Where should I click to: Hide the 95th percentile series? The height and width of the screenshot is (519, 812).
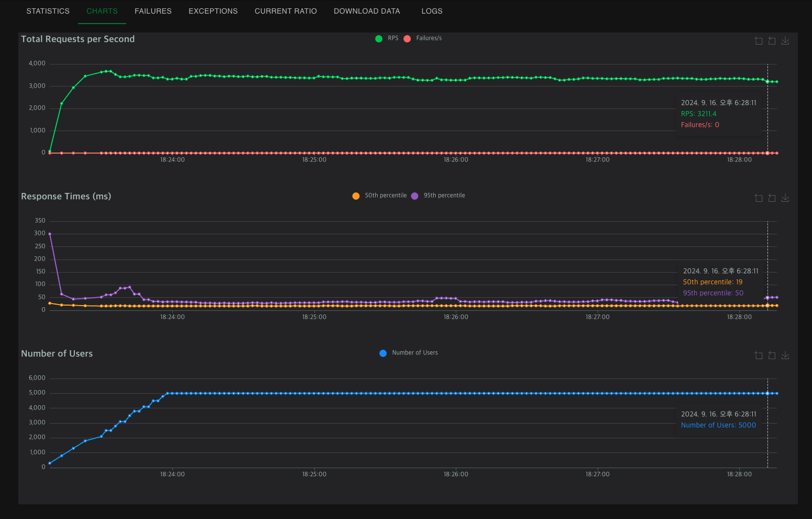point(438,196)
